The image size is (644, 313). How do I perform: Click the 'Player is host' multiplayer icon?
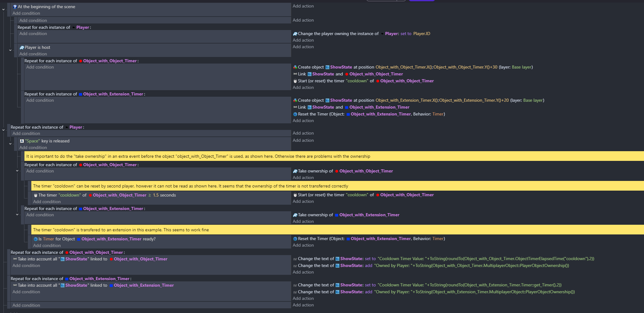pos(22,48)
